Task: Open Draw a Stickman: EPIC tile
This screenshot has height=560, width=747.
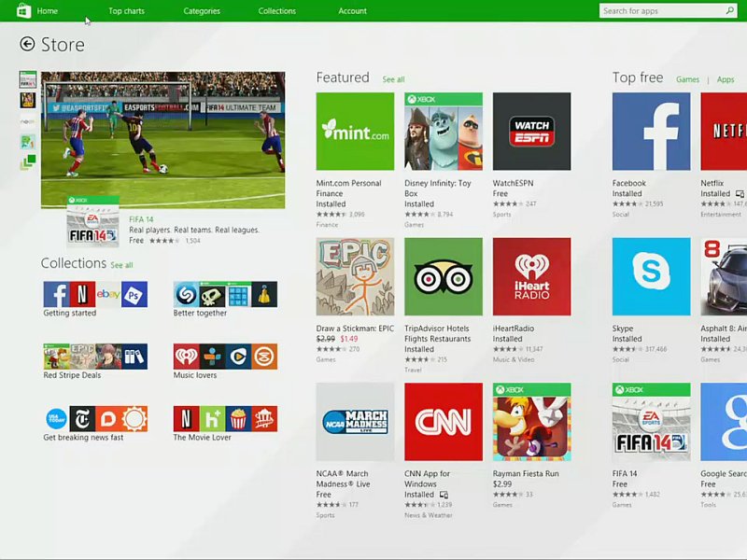Action: pyautogui.click(x=355, y=276)
